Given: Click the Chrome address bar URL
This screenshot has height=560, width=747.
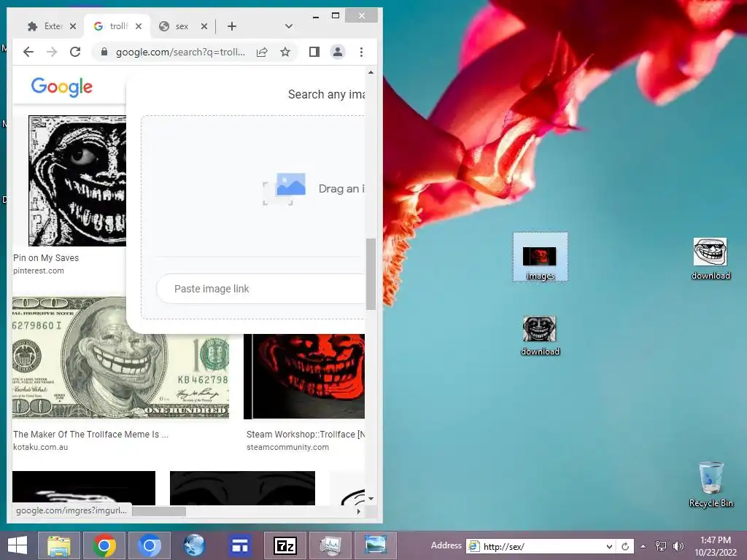Looking at the screenshot, I should point(181,52).
